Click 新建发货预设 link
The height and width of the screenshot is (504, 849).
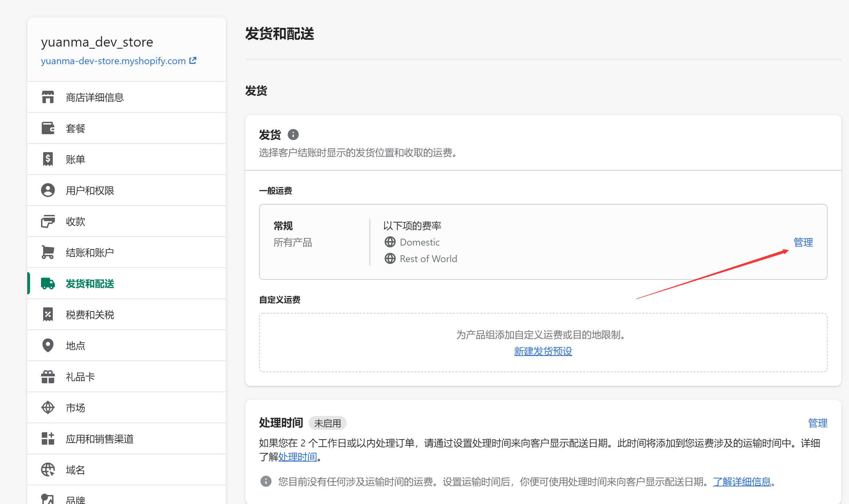coord(543,351)
